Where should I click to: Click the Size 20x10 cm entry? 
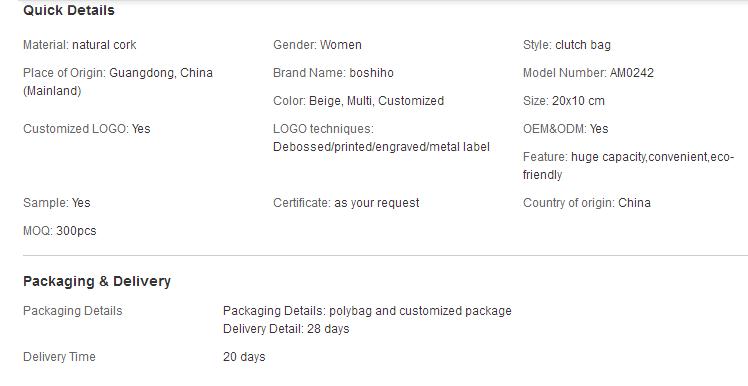564,101
